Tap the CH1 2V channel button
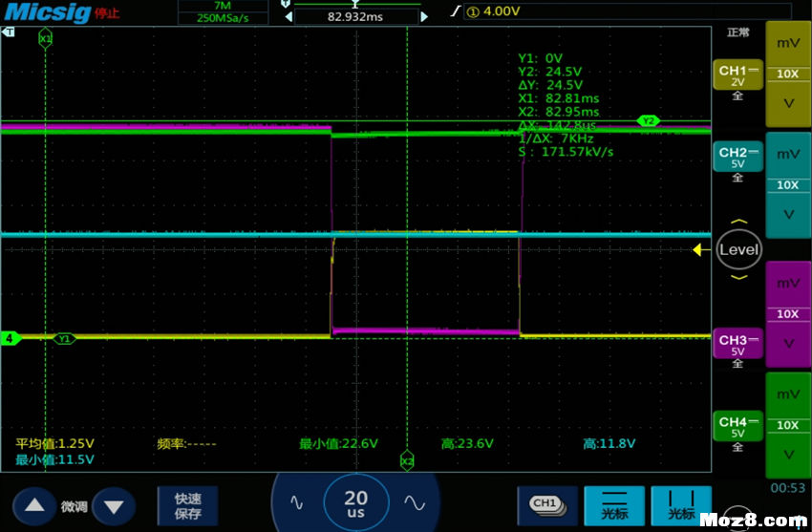This screenshot has width=812, height=532. pos(737,75)
